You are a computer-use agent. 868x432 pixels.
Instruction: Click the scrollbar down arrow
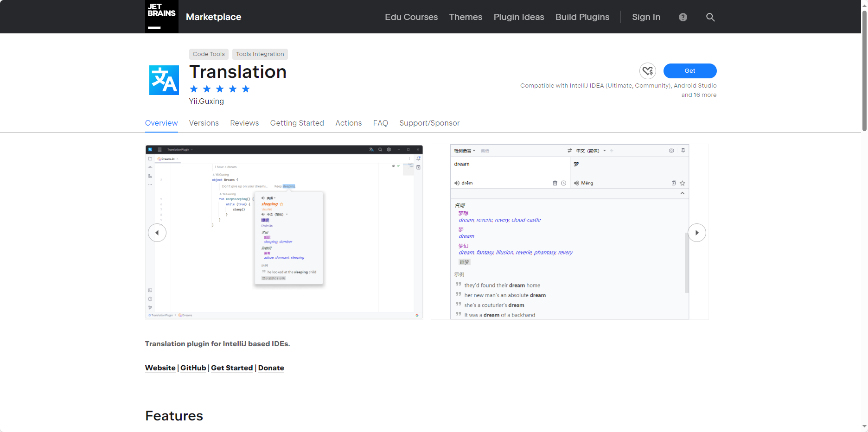point(864,426)
